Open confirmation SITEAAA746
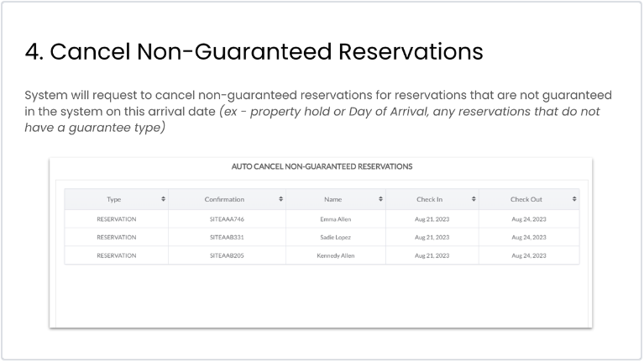644x363 pixels. (x=227, y=218)
